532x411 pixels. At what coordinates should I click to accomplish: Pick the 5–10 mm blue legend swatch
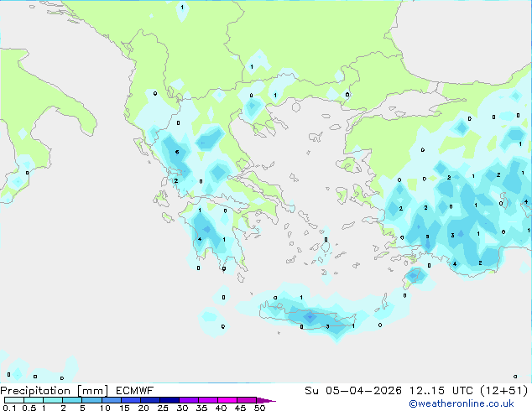point(91,400)
